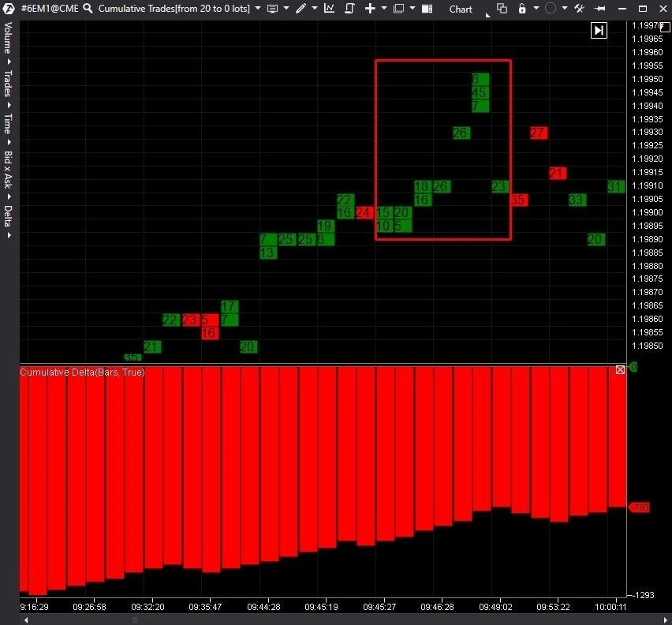Click the clone chart window icon

(502, 9)
